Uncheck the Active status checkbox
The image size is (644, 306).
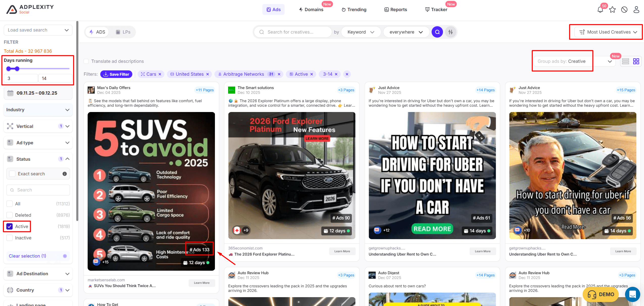tap(10, 227)
